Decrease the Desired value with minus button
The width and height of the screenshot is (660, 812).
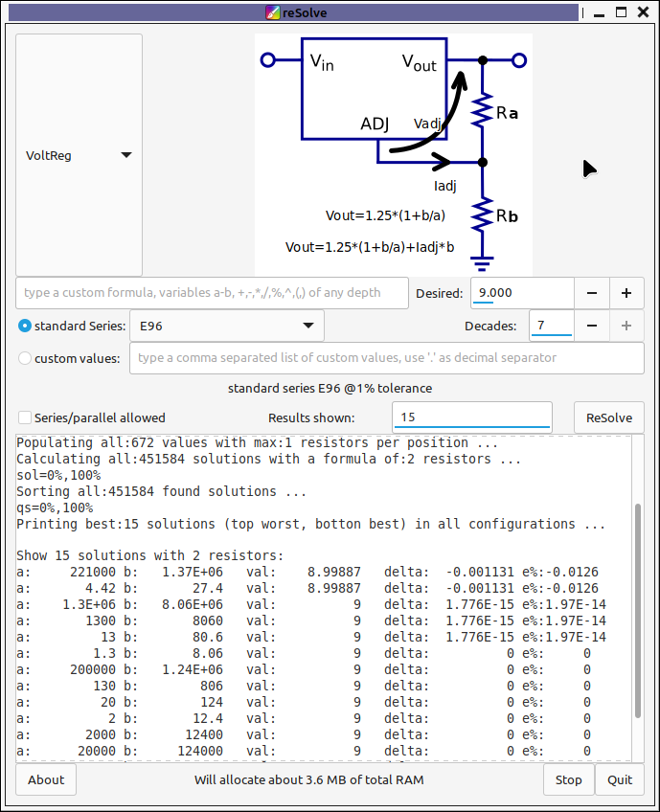tap(592, 293)
